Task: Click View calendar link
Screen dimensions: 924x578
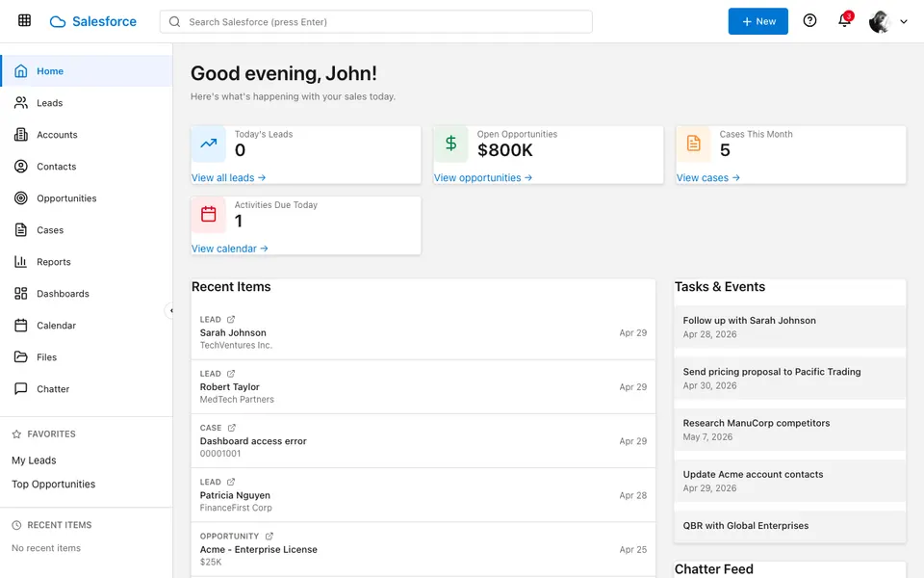Action: point(230,249)
